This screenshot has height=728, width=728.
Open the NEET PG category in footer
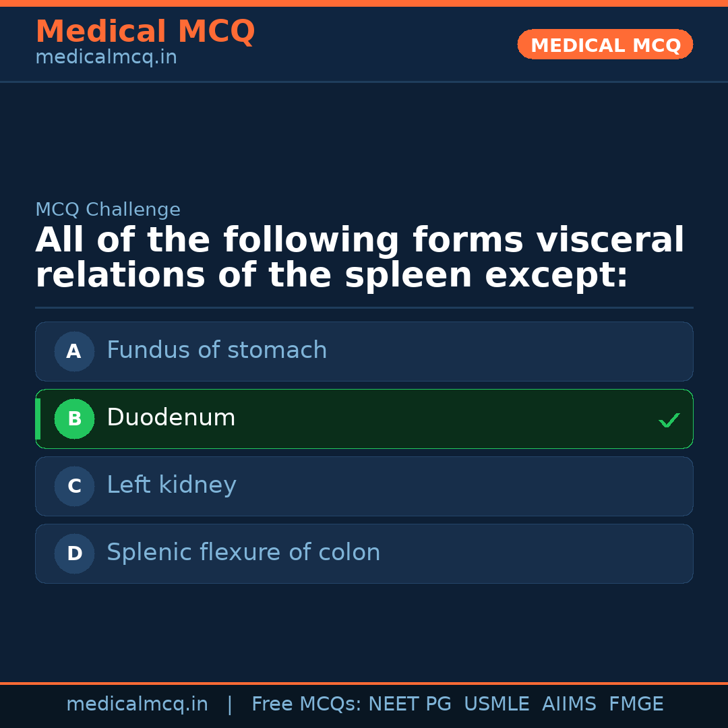pos(409,703)
